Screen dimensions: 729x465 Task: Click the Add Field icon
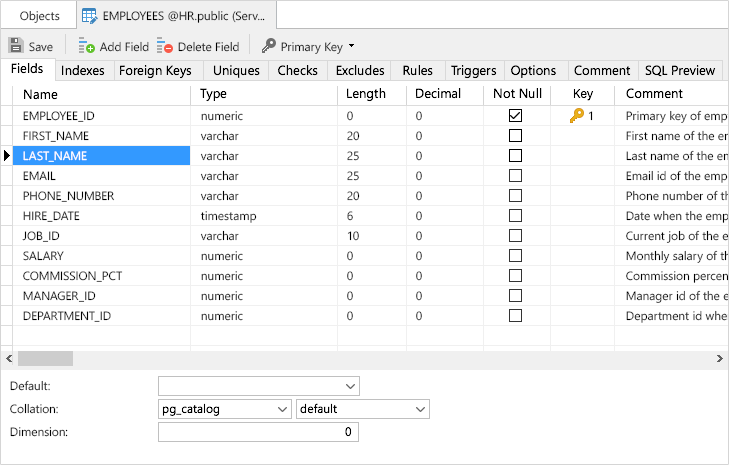(86, 46)
